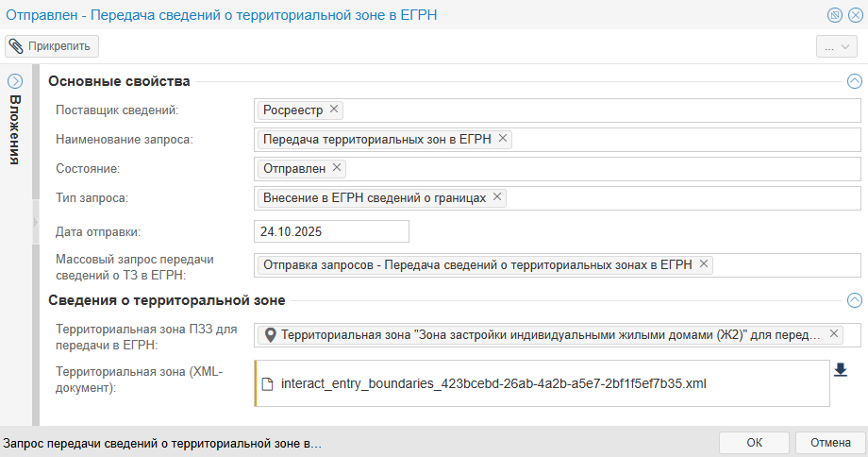The image size is (868, 457).
Task: Remove the Отправка запросов mass request tag
Action: pos(704,264)
